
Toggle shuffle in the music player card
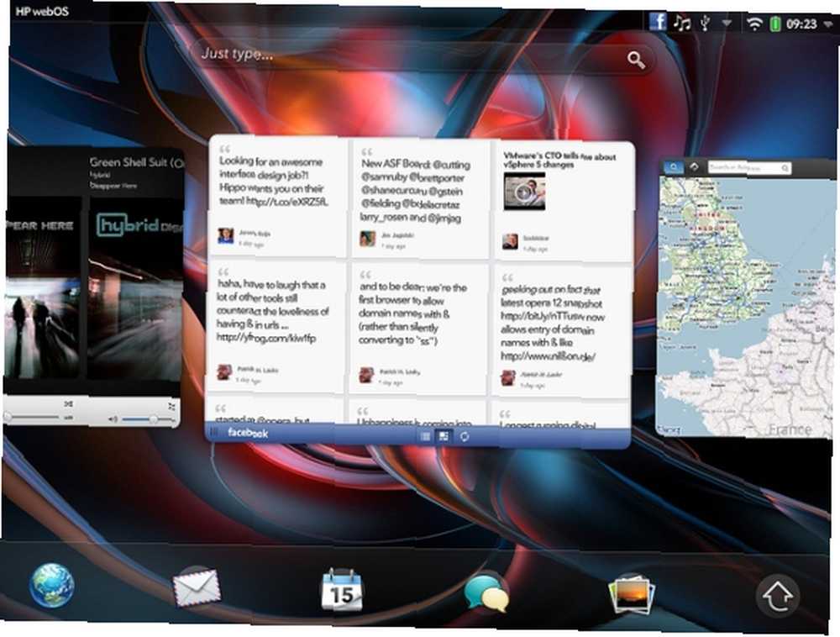tap(69, 403)
